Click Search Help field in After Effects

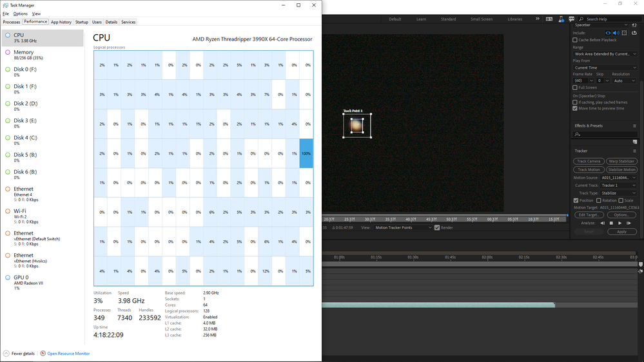coord(609,19)
